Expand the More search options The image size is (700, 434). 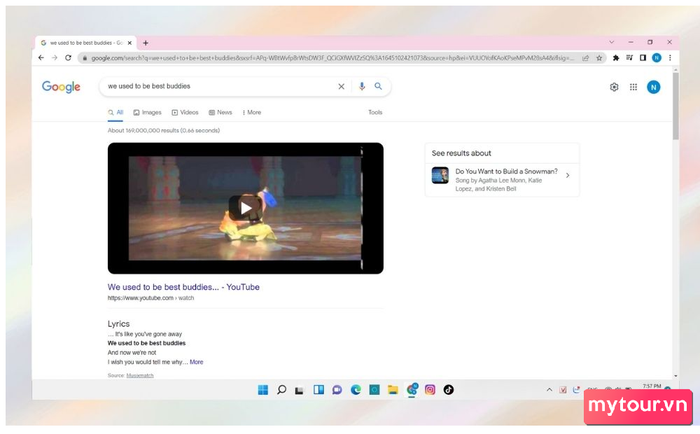pos(252,113)
